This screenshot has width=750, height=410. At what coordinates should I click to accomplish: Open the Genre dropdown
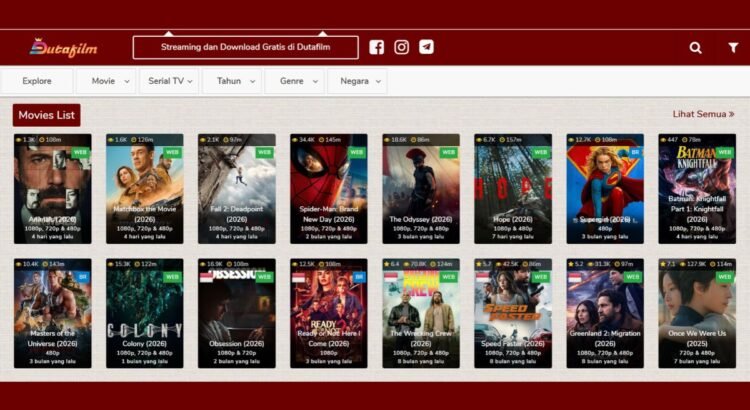coord(295,81)
